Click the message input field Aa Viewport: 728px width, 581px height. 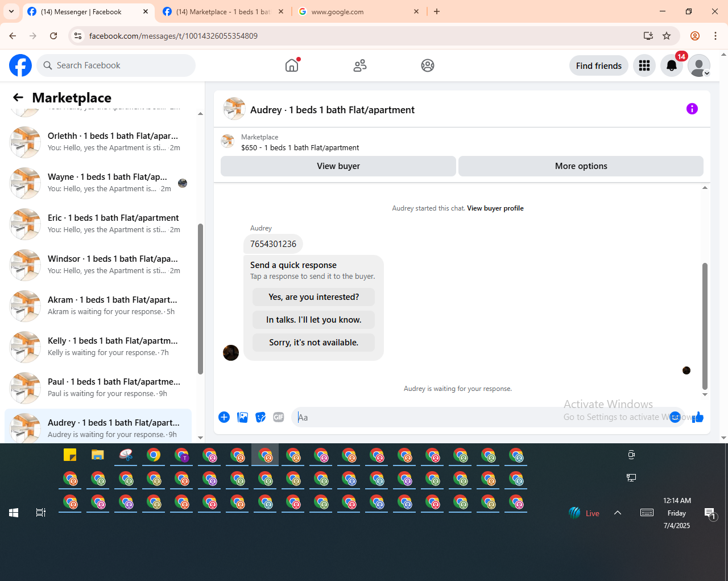coord(481,417)
